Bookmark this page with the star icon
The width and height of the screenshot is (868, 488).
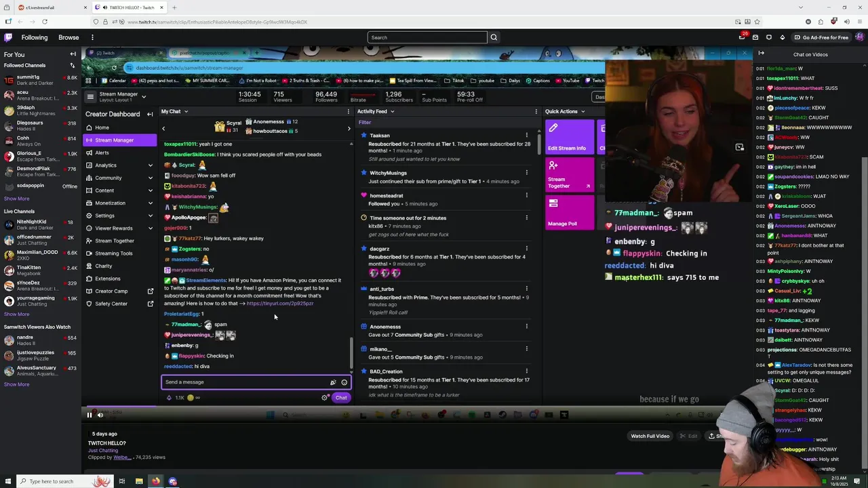757,22
